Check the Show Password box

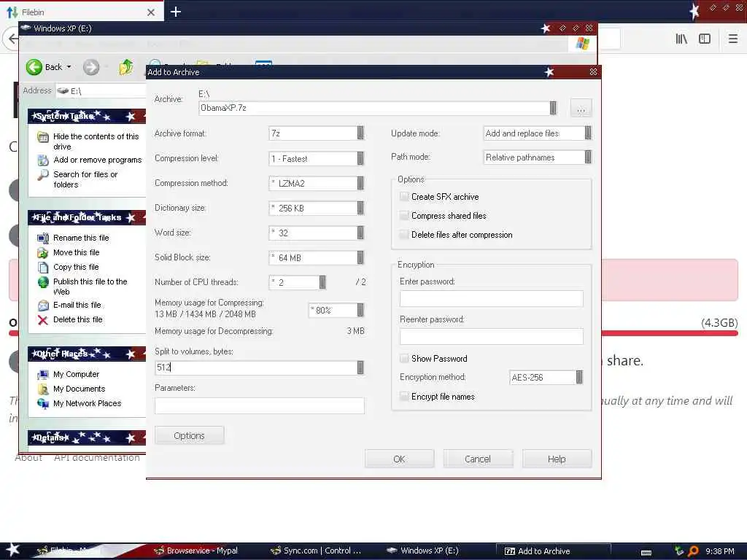click(404, 359)
